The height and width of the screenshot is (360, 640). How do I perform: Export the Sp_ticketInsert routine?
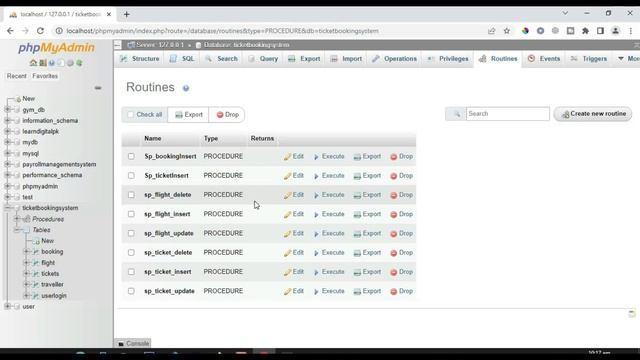(x=367, y=176)
